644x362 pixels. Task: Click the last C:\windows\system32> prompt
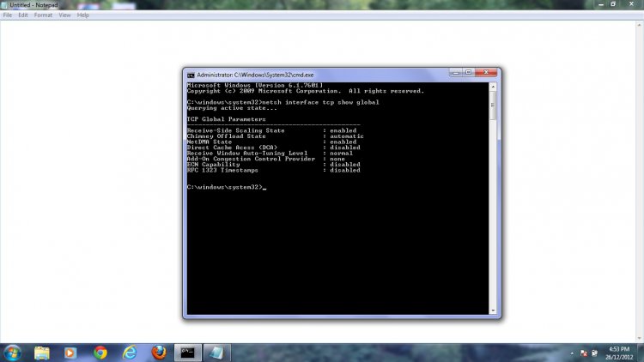[224, 187]
